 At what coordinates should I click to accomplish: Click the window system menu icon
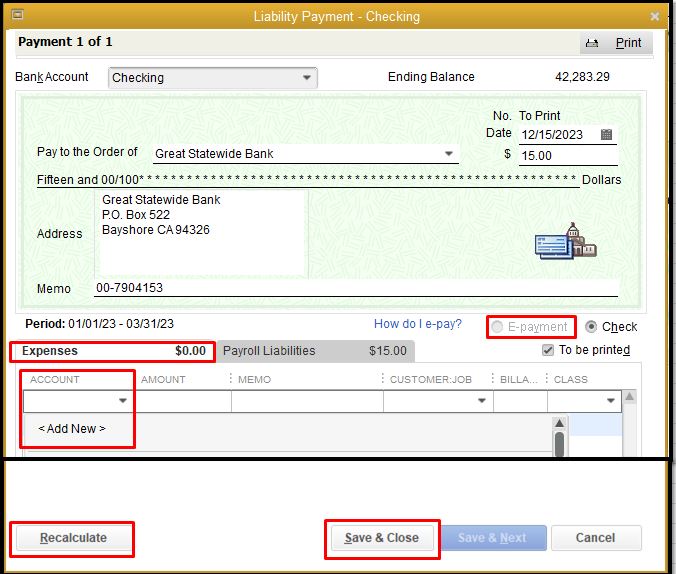click(17, 15)
